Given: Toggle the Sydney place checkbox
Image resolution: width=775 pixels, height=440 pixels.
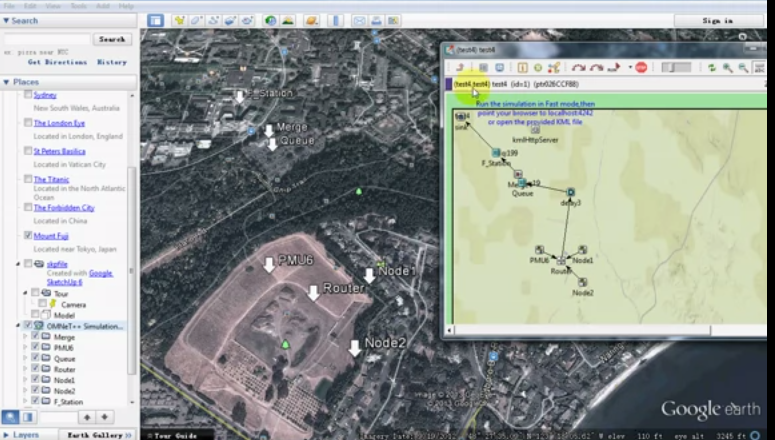Looking at the screenshot, I should tap(28, 94).
